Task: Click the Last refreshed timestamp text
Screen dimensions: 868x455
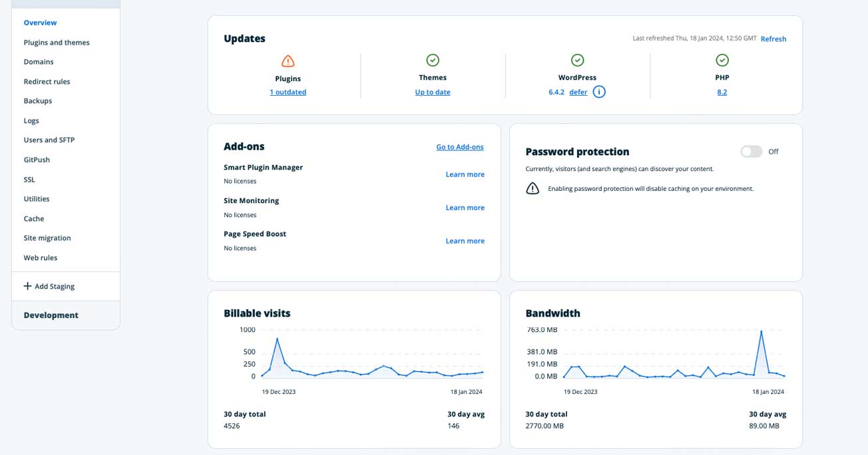Action: (x=694, y=39)
